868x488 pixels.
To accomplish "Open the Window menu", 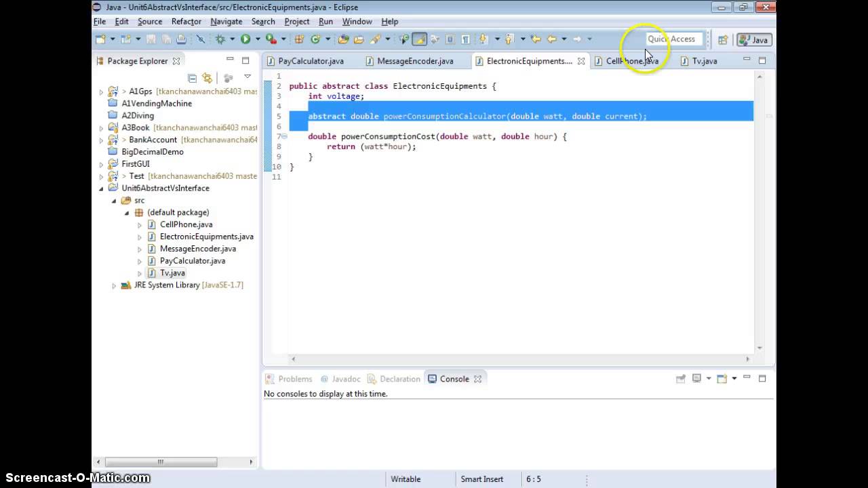I will pos(357,22).
